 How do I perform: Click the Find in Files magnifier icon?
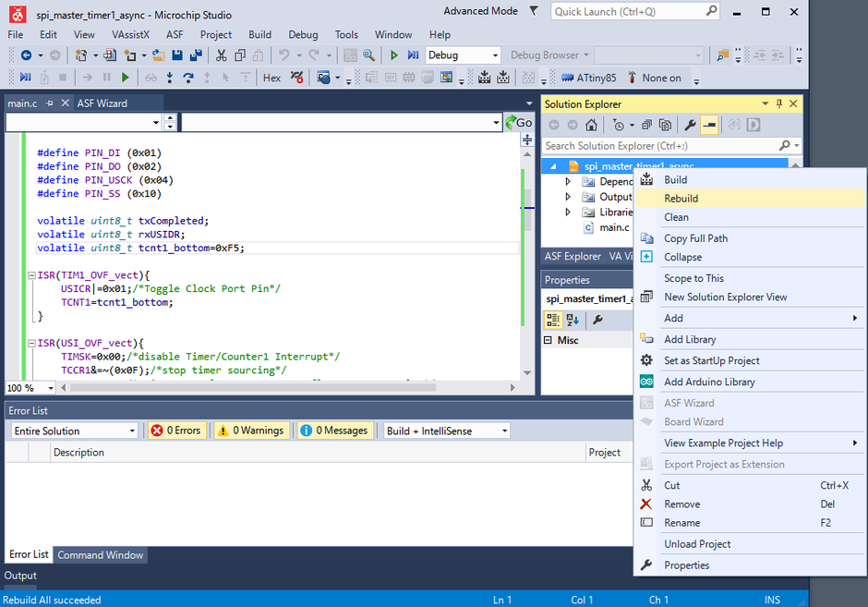369,55
